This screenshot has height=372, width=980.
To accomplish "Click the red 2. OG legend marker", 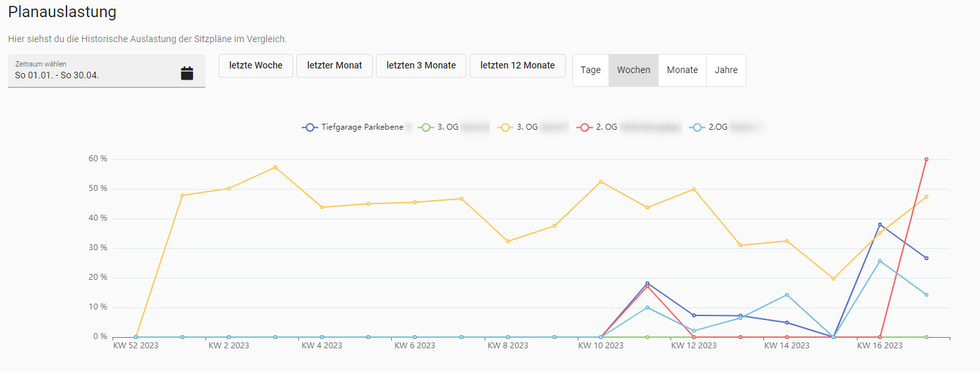I will 585,127.
